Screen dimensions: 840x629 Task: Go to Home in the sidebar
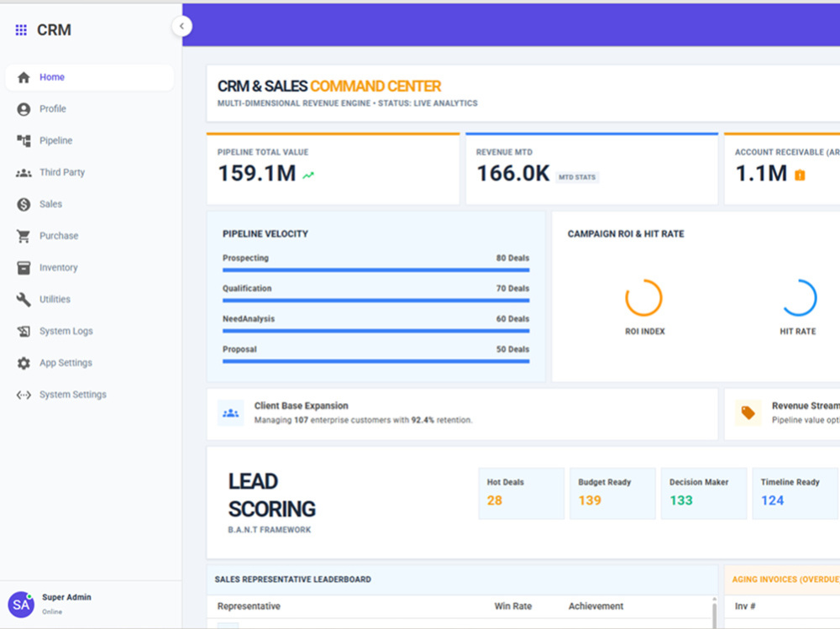pos(90,77)
